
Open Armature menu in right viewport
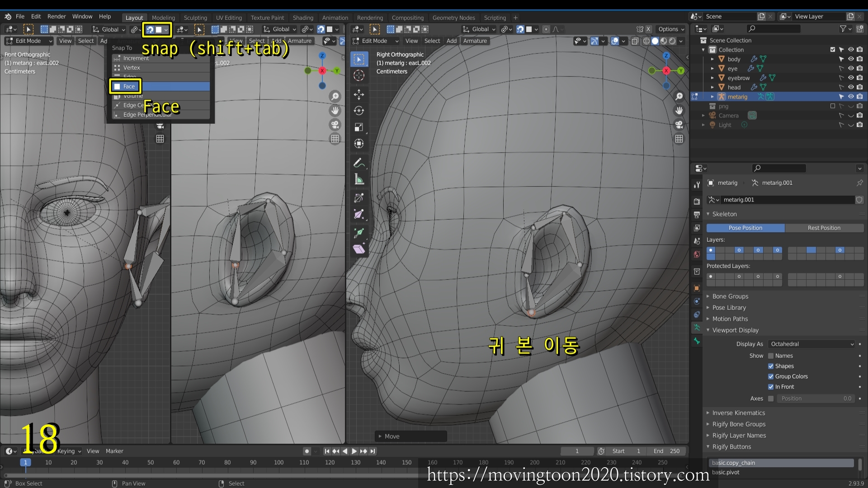[x=475, y=41]
